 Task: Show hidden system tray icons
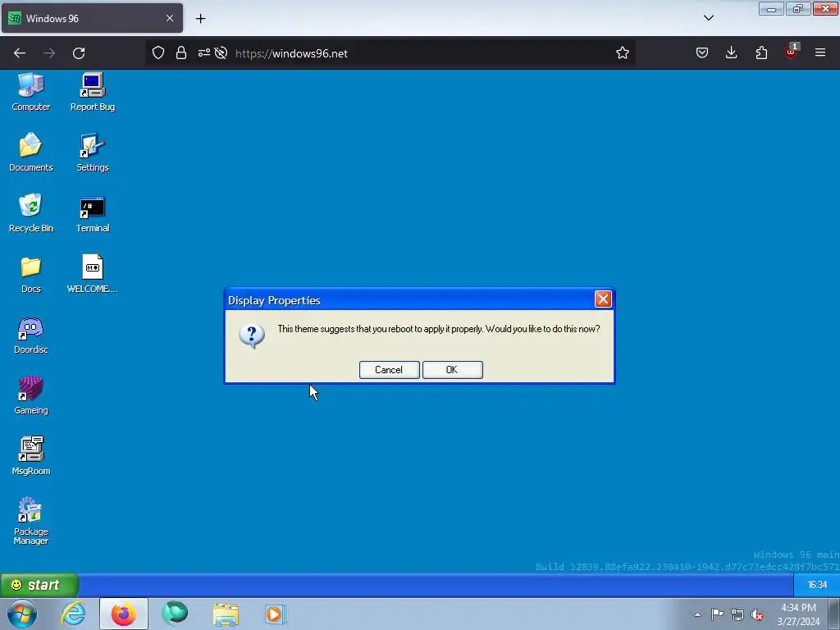click(697, 614)
